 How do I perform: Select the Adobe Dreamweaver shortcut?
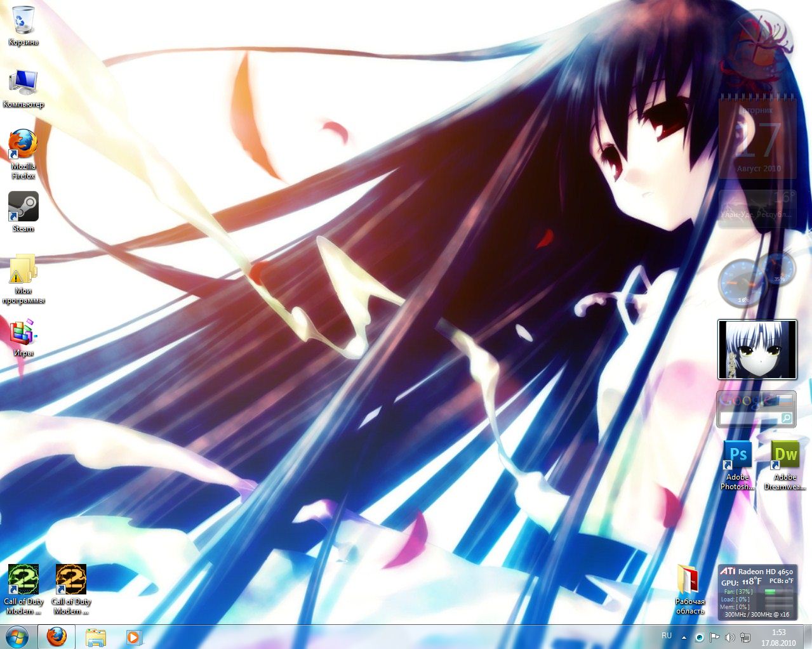coord(785,465)
